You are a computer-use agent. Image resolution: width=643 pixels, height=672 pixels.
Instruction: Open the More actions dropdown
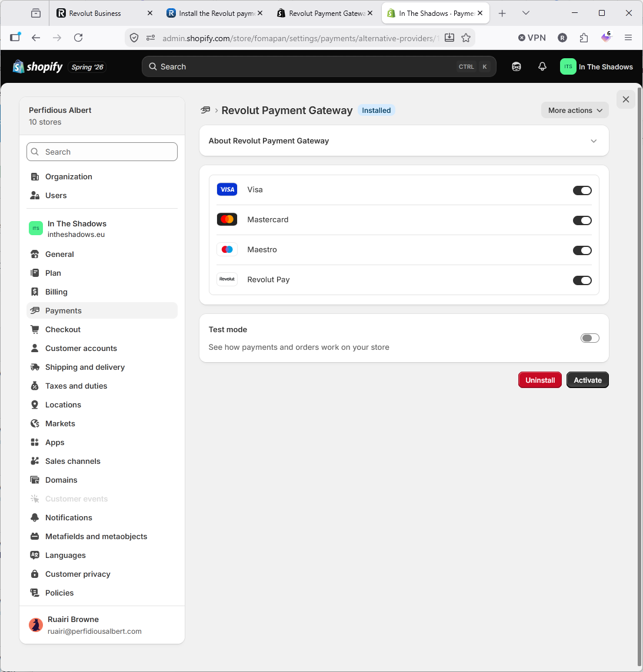[x=575, y=110]
